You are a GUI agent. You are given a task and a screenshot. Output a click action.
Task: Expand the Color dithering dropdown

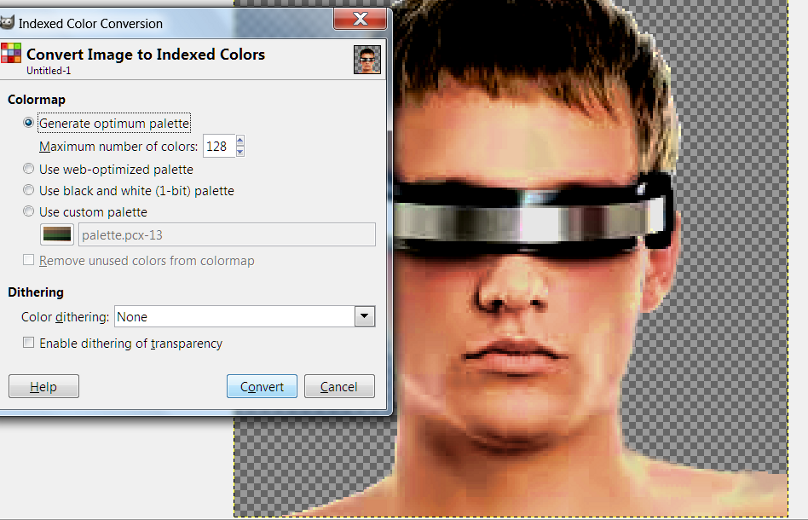coord(364,316)
